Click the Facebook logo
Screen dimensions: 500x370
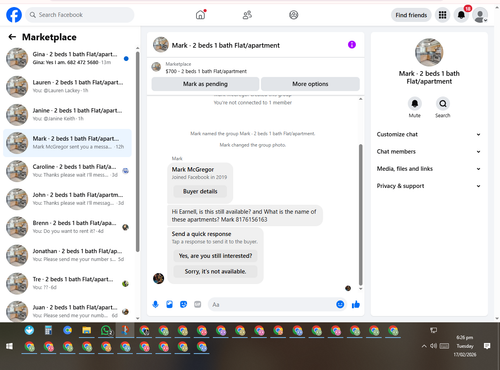click(x=14, y=15)
